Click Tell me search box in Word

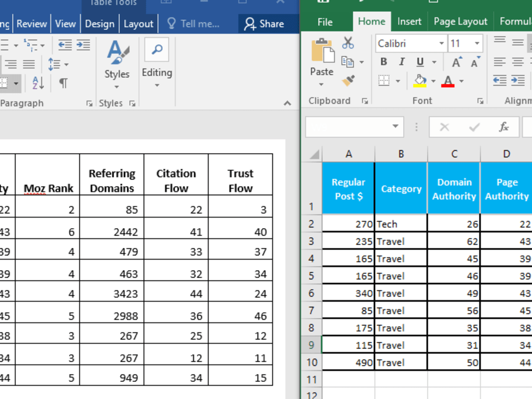click(x=194, y=24)
